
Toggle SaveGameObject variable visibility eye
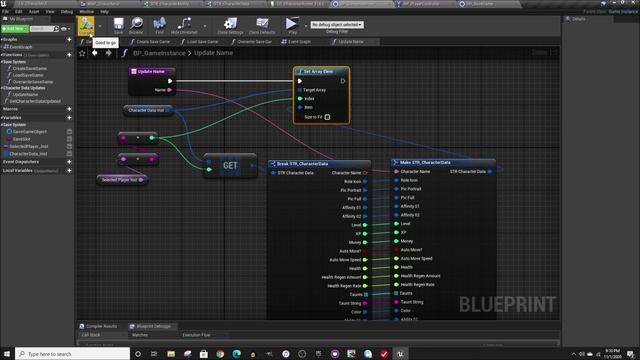click(x=69, y=132)
